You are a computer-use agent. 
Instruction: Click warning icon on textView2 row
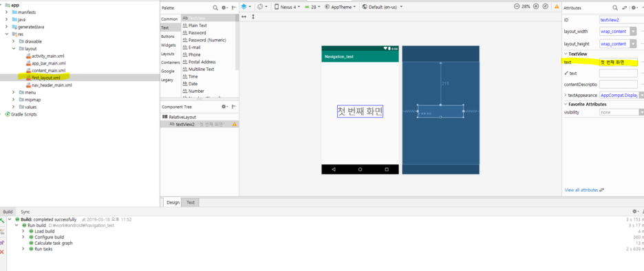(x=235, y=124)
